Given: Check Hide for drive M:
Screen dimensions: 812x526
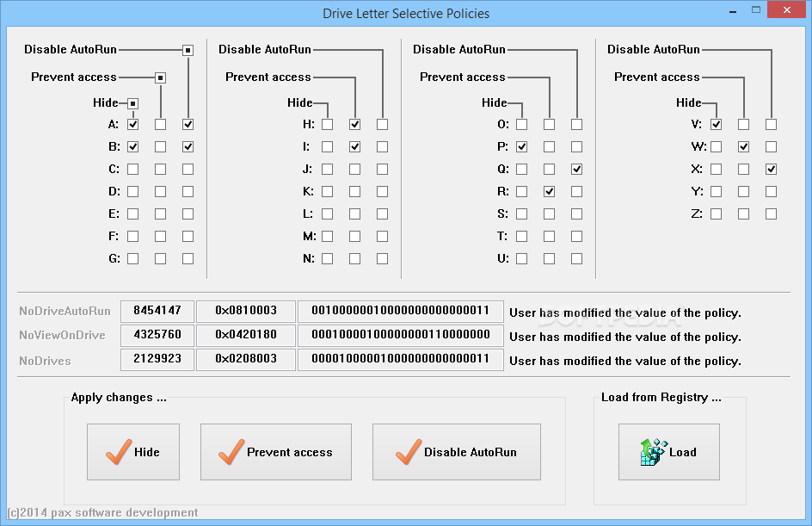Looking at the screenshot, I should click(327, 236).
